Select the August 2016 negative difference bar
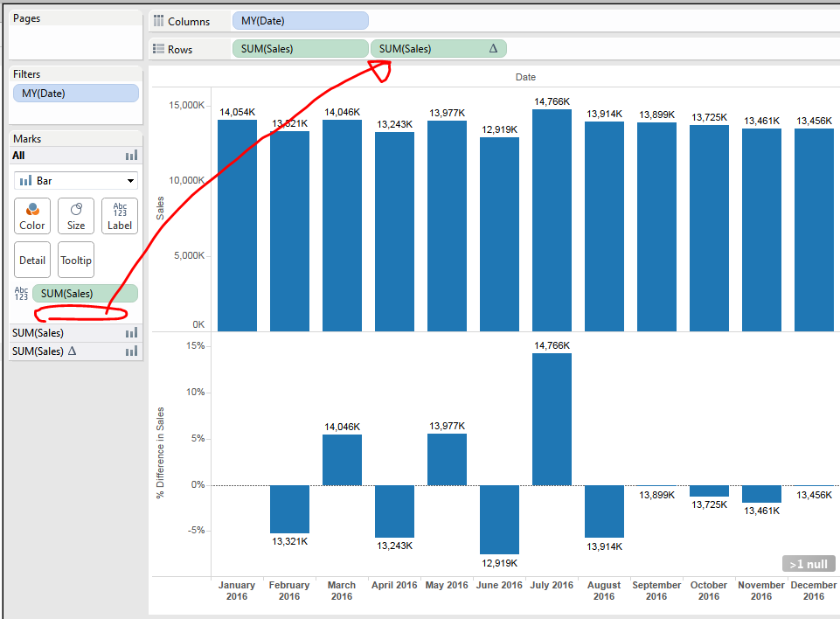Image resolution: width=840 pixels, height=619 pixels. [604, 511]
